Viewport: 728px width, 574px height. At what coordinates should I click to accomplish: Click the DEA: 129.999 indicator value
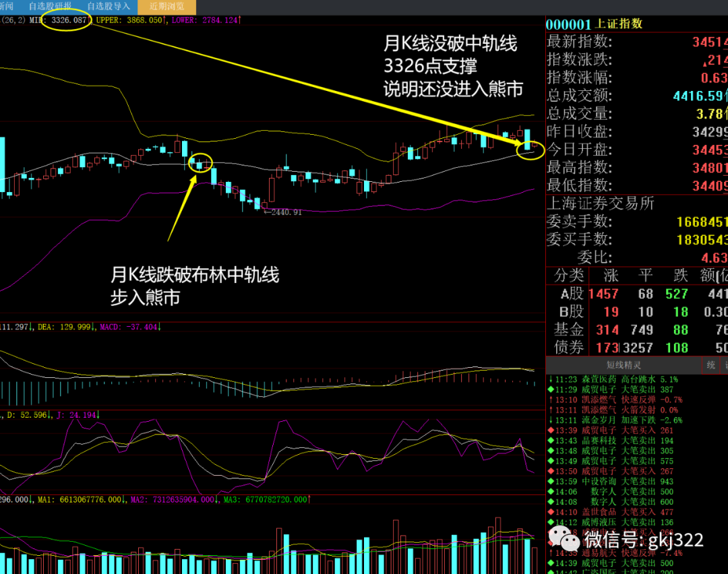(x=65, y=327)
